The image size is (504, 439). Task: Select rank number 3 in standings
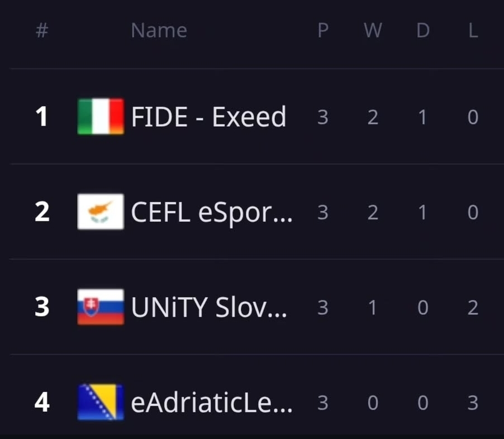click(42, 307)
